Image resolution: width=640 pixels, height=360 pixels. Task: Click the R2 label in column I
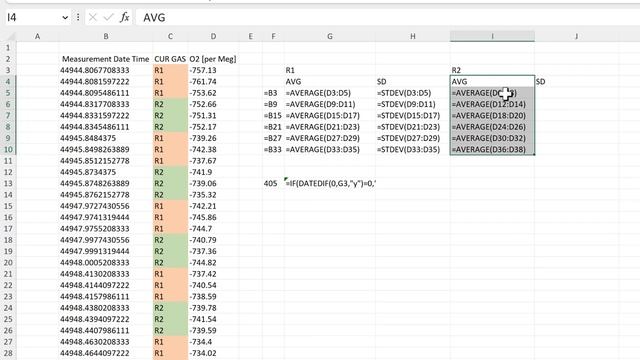(492, 70)
